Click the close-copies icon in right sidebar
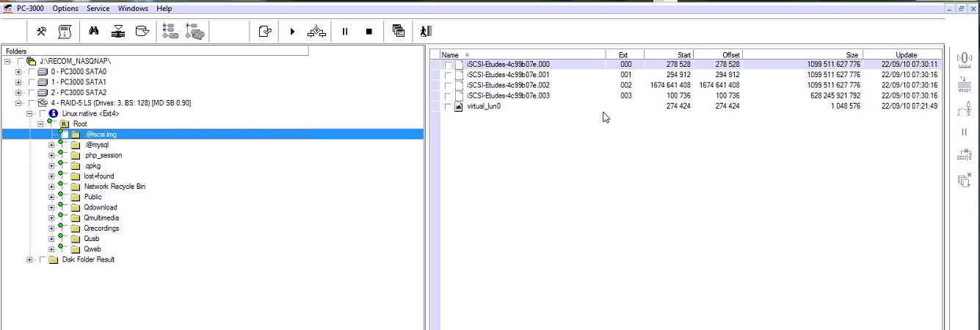Image resolution: width=980 pixels, height=330 pixels. 965,179
